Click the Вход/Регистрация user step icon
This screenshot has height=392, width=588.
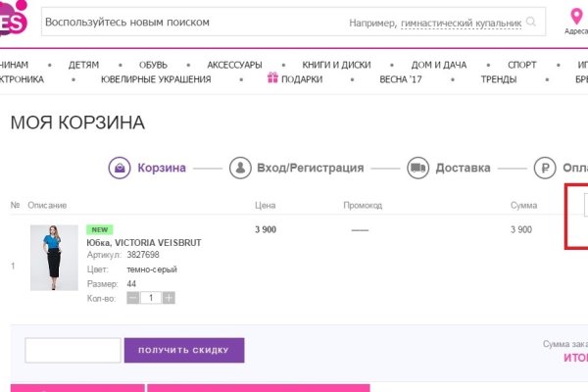tap(240, 168)
